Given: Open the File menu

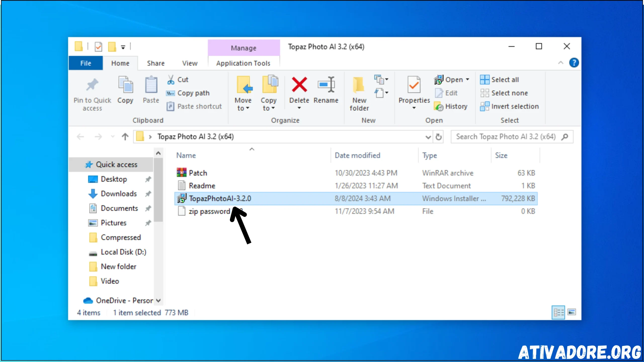Looking at the screenshot, I should coord(86,63).
